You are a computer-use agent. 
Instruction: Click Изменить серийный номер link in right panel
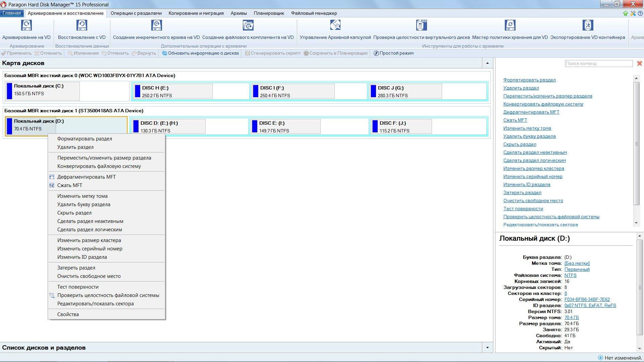point(533,177)
